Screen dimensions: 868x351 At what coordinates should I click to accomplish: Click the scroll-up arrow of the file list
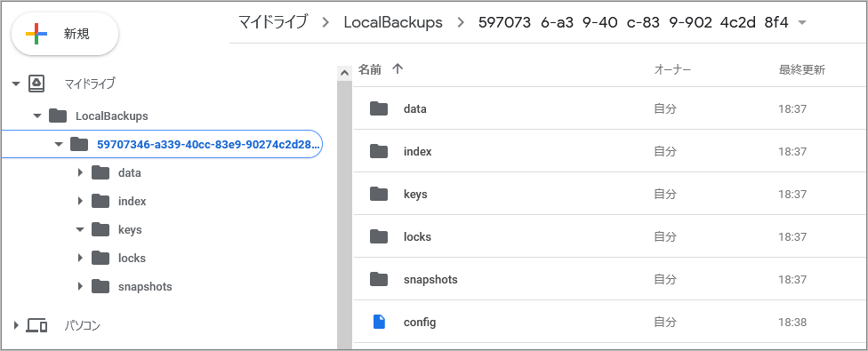coord(344,73)
